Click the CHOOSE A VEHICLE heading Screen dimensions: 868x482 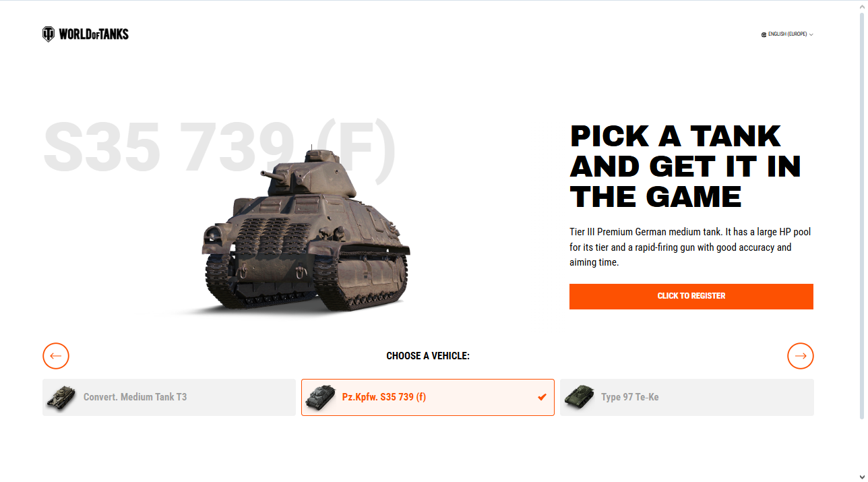pos(429,356)
